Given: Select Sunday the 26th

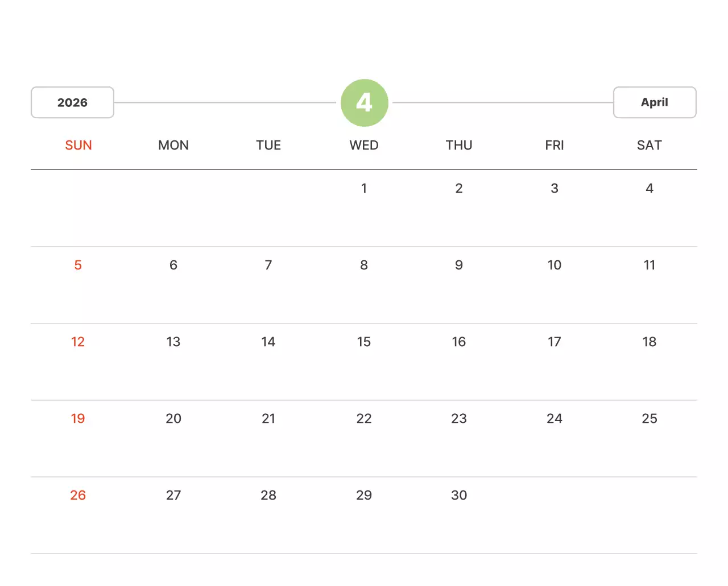Looking at the screenshot, I should tap(78, 496).
